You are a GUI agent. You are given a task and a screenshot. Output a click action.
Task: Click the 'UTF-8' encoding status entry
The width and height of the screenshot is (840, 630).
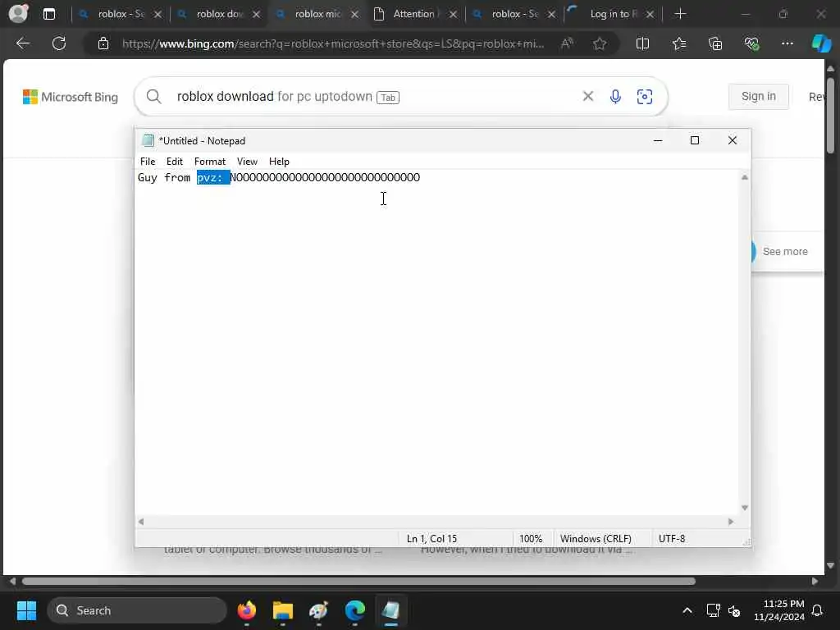[x=672, y=538]
